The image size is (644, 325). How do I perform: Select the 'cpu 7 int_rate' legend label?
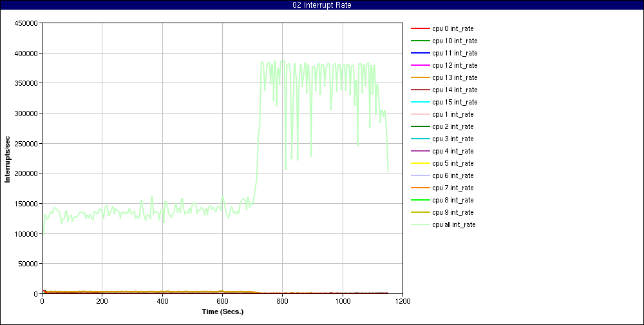click(x=453, y=188)
